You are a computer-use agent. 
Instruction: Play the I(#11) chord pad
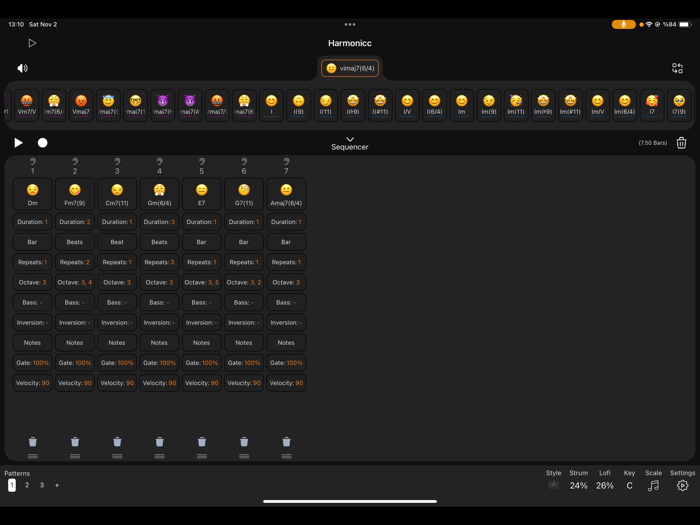[x=380, y=105]
